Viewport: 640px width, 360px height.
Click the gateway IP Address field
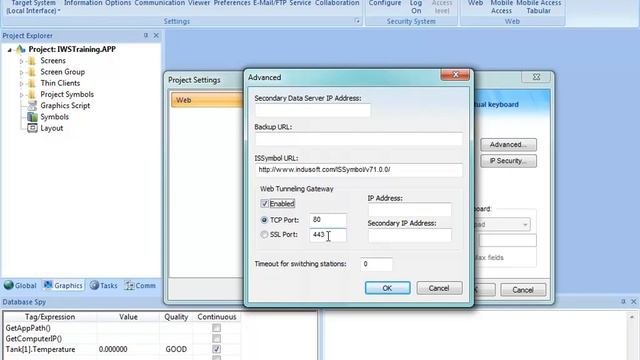[410, 210]
